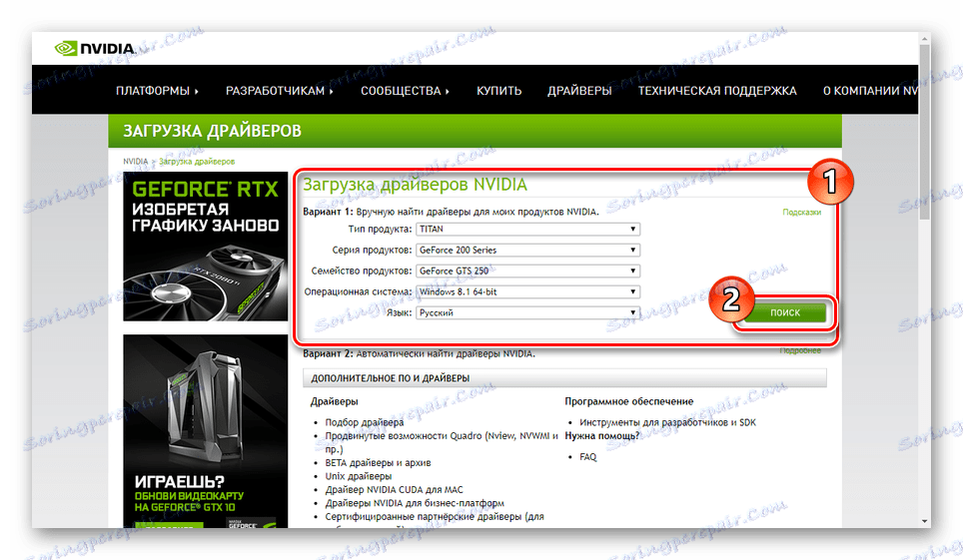Open the Семейство продуктов dropdown

point(527,271)
